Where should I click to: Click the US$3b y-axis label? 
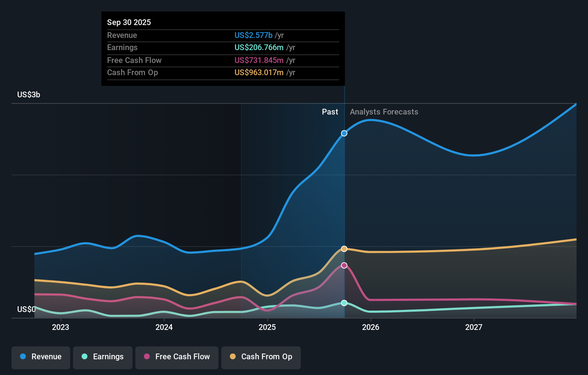tap(29, 95)
